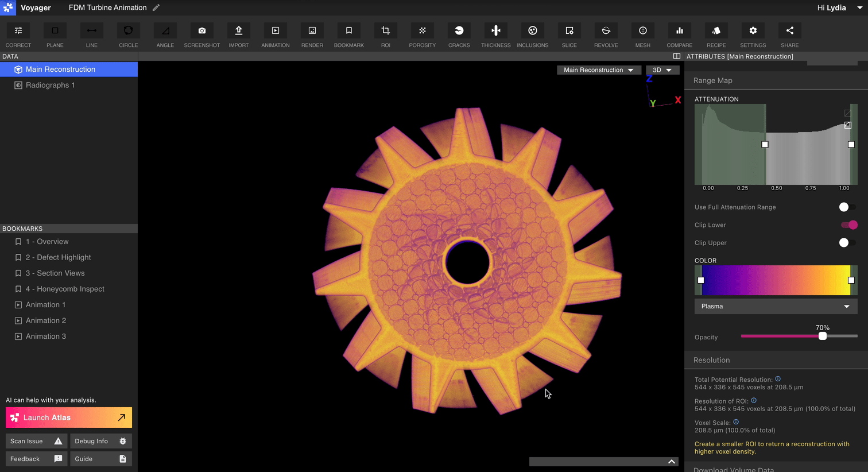Image resolution: width=868 pixels, height=472 pixels.
Task: Select the Angle measurement tool
Action: pyautogui.click(x=165, y=34)
